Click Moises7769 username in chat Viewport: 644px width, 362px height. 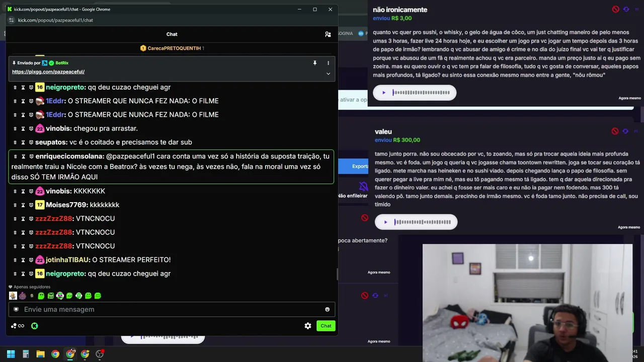point(66,205)
